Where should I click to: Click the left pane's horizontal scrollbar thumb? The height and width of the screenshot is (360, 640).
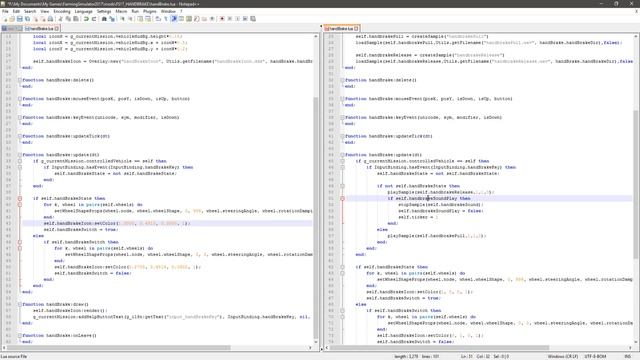(x=118, y=348)
